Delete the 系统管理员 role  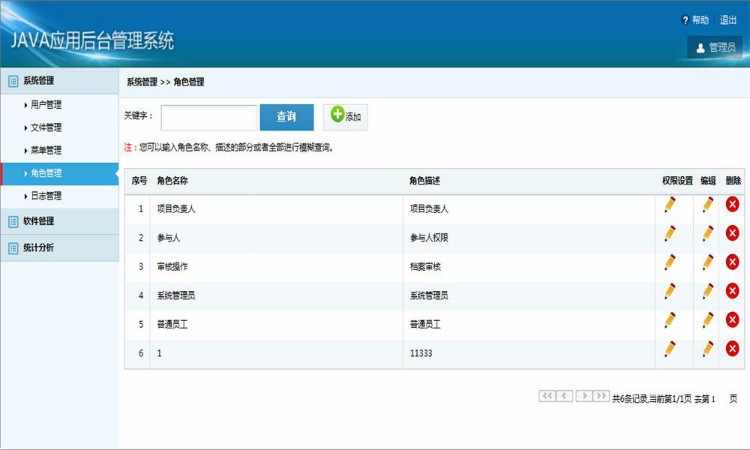pos(732,291)
